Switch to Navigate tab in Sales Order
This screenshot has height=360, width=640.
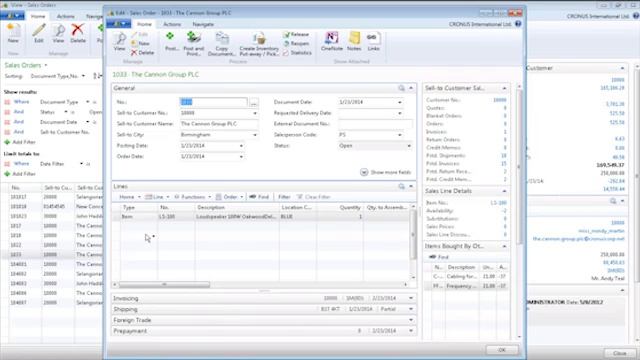203,24
